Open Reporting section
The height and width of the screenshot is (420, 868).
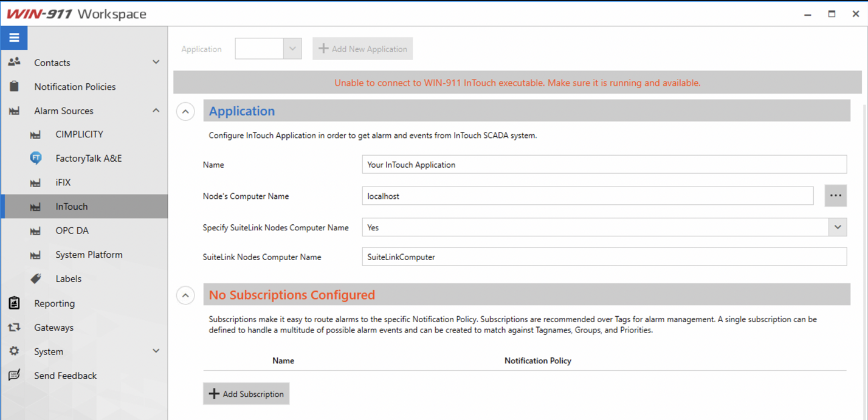point(84,303)
